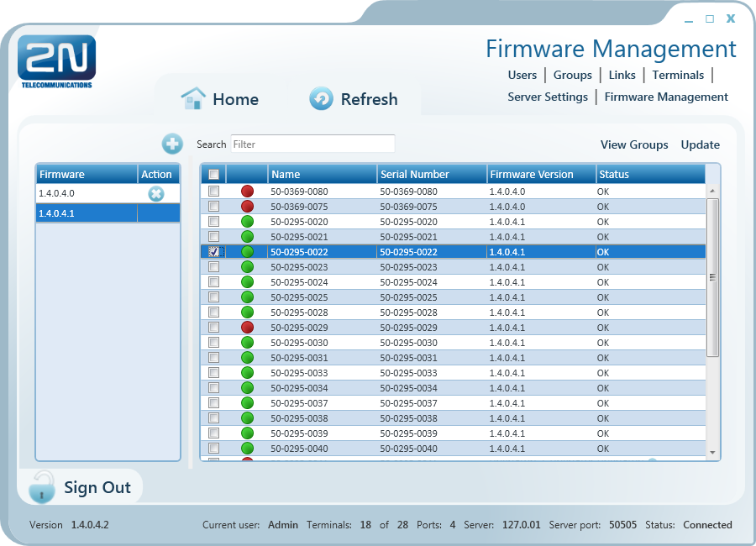Click the Refresh circular arrow icon

pyautogui.click(x=321, y=98)
